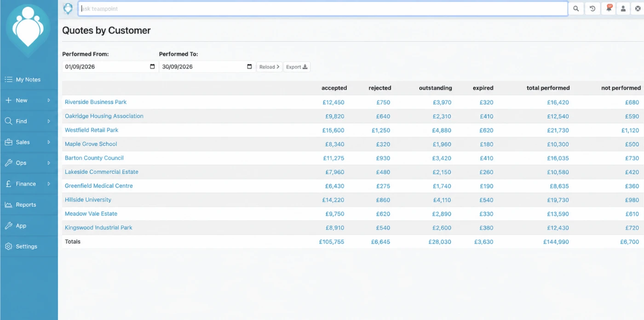Click the Reload button
Screen dimensions: 644x320
pyautogui.click(x=269, y=67)
